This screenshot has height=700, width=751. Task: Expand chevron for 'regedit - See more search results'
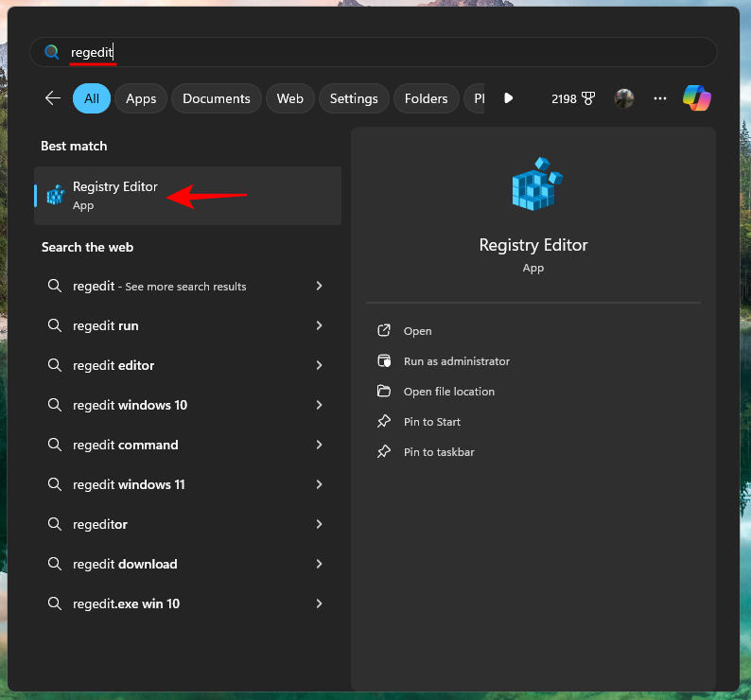[x=320, y=286]
